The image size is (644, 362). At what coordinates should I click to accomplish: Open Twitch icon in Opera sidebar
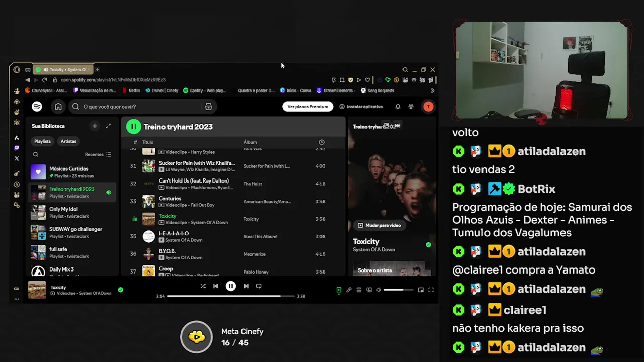point(17,148)
